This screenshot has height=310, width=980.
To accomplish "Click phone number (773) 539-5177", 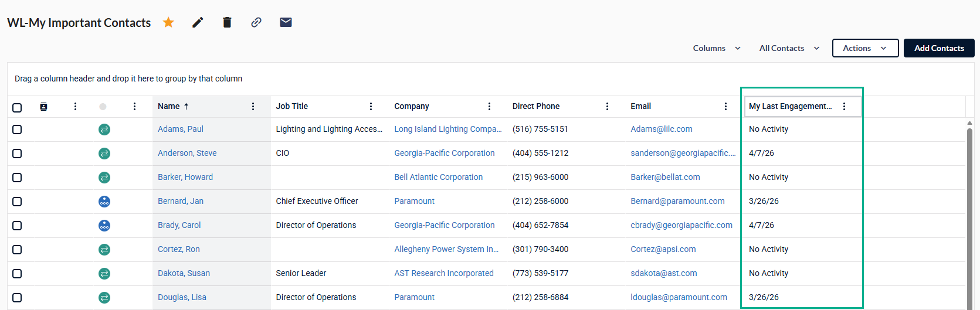I will click(x=540, y=273).
